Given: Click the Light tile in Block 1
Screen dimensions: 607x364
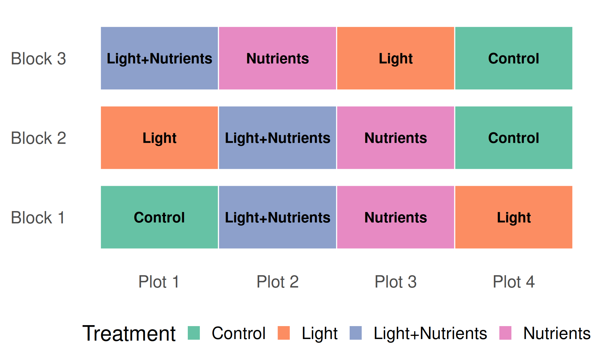Looking at the screenshot, I should pos(514,217).
